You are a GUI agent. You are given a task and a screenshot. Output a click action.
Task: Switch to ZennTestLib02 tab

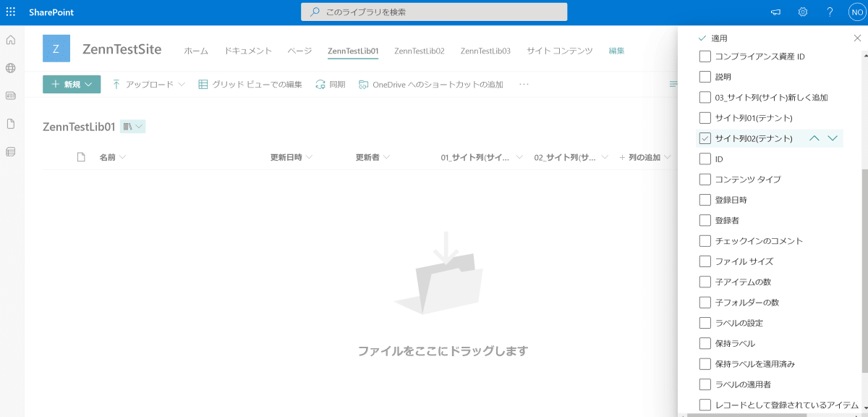pos(420,51)
